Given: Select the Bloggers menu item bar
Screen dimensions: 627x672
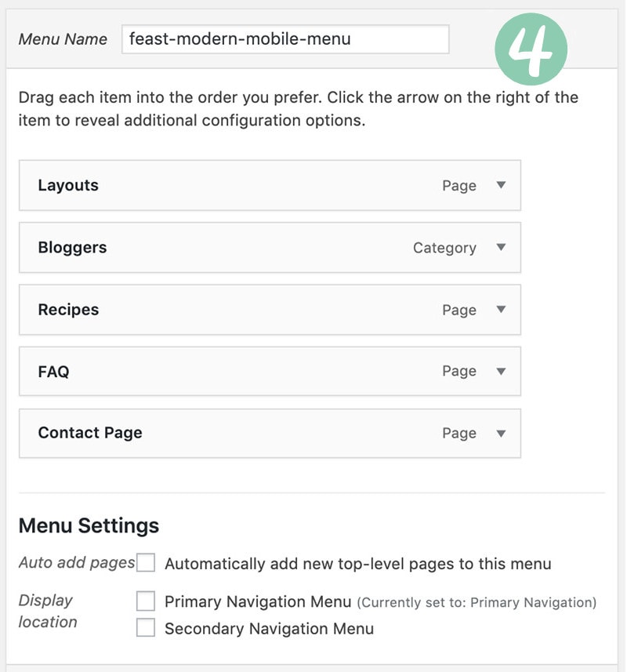Looking at the screenshot, I should [x=270, y=247].
